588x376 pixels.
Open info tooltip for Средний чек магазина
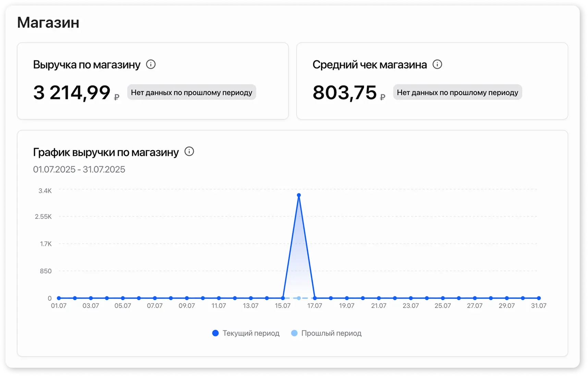tap(437, 64)
